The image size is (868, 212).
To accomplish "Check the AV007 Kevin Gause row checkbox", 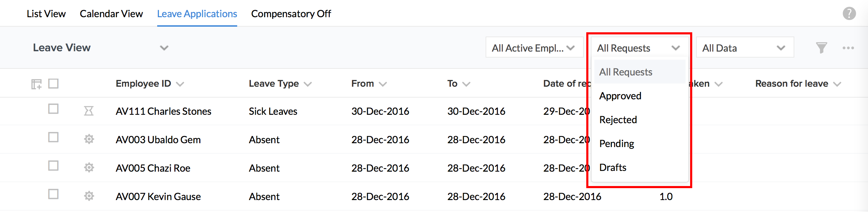I will tap(53, 194).
